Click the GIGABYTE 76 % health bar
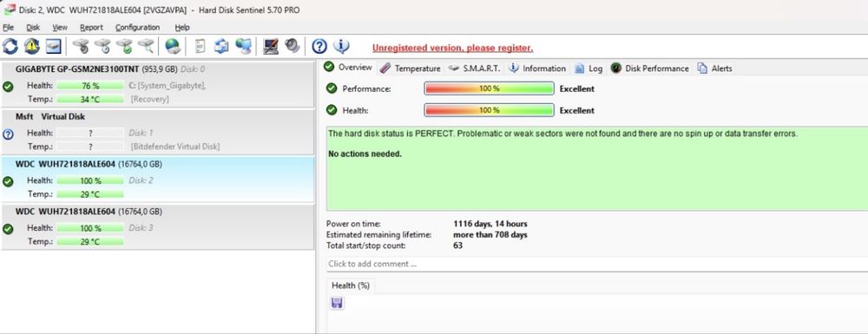Screen dimensions: 868x334 click(x=90, y=86)
